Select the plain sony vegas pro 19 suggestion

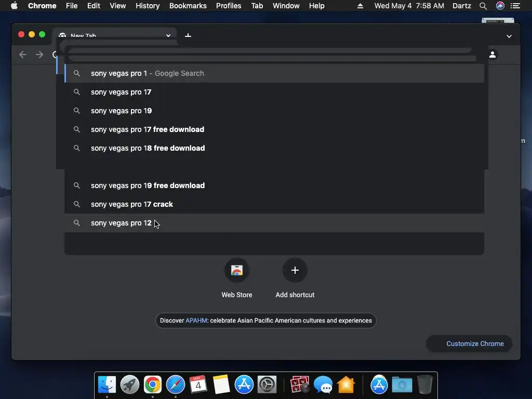click(x=274, y=111)
